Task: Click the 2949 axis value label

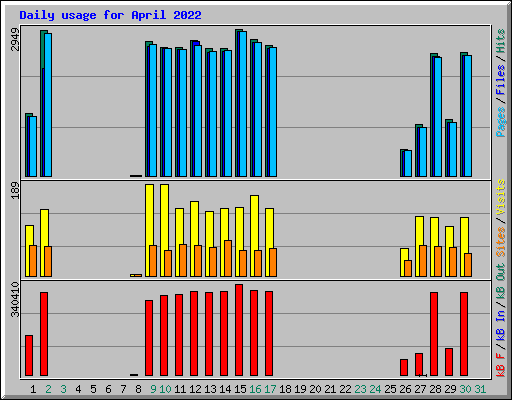Action: tap(15, 40)
